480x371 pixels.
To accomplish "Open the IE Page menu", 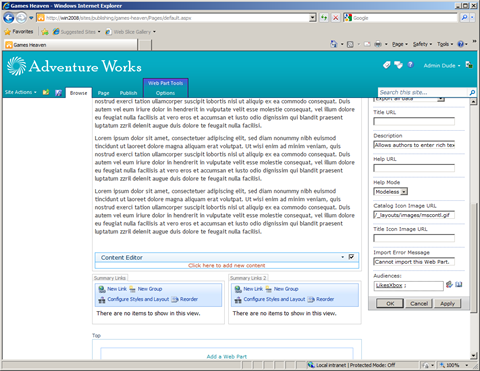I will point(400,44).
